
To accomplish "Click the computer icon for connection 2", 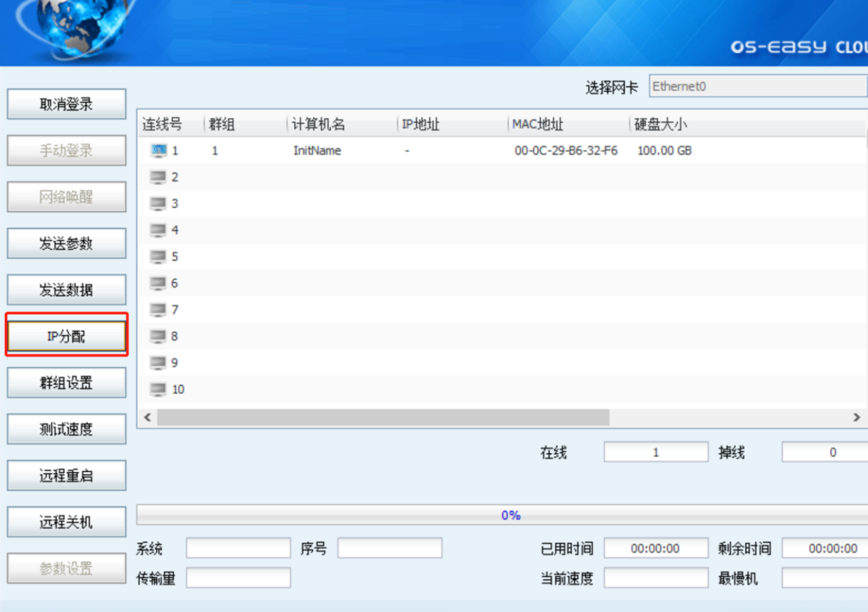I will pos(159,177).
